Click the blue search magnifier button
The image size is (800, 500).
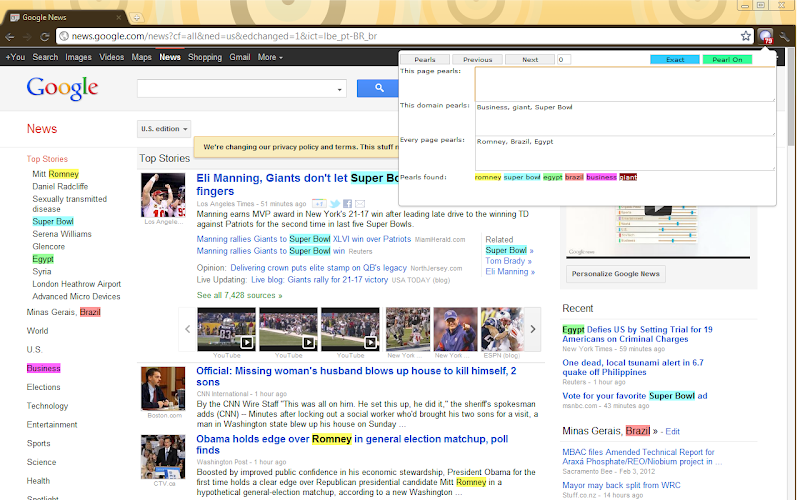coord(378,88)
